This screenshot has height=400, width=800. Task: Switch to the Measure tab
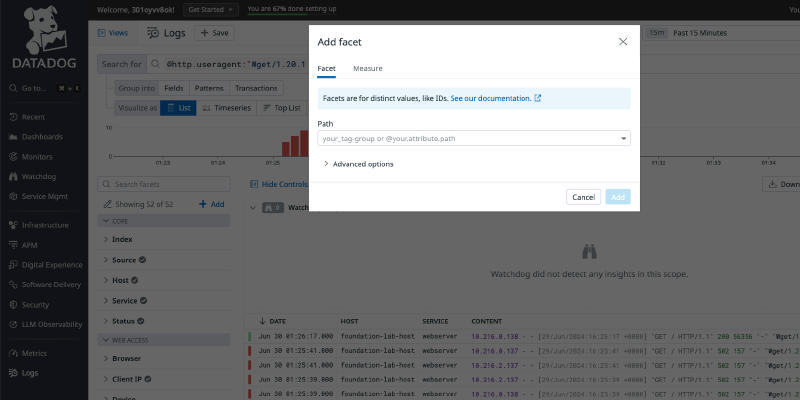click(x=367, y=68)
